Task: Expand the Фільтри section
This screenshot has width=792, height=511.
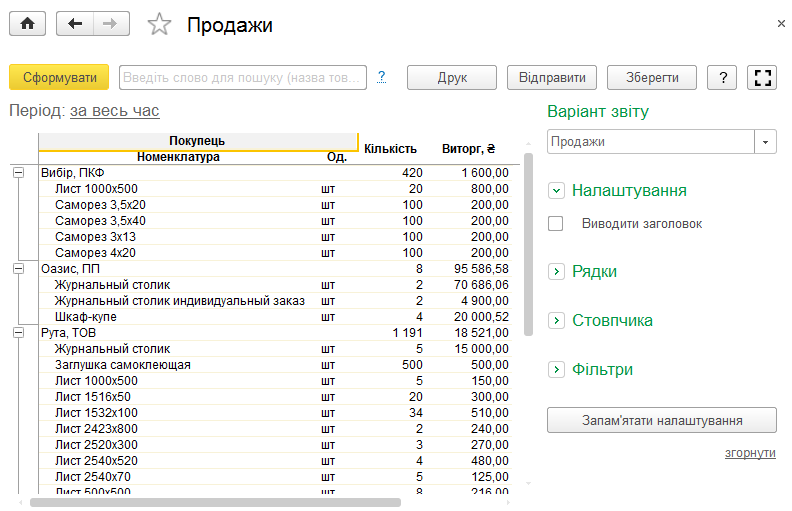Action: 556,370
